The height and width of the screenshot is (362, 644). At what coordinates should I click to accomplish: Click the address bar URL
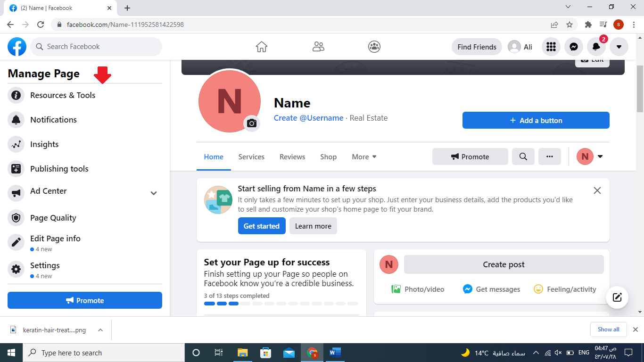click(125, 25)
